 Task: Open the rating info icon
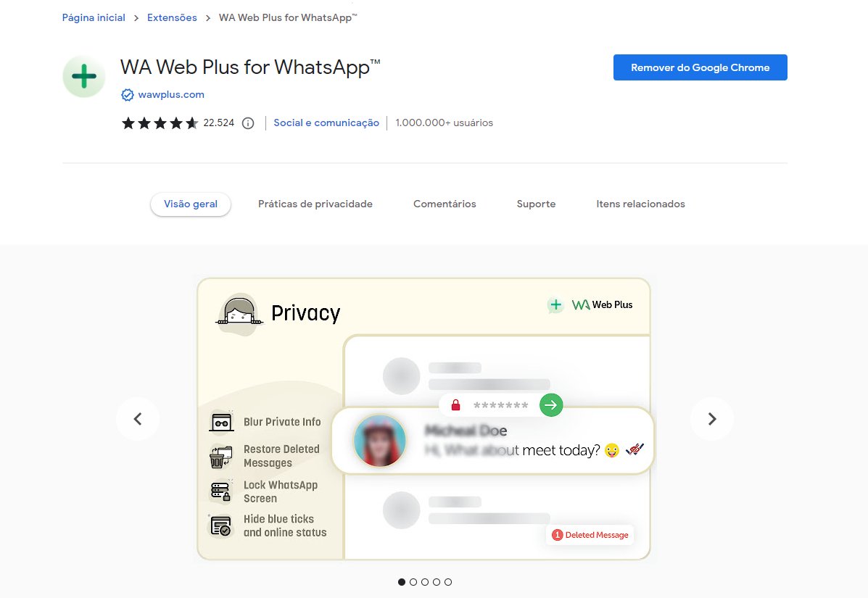[x=248, y=122]
